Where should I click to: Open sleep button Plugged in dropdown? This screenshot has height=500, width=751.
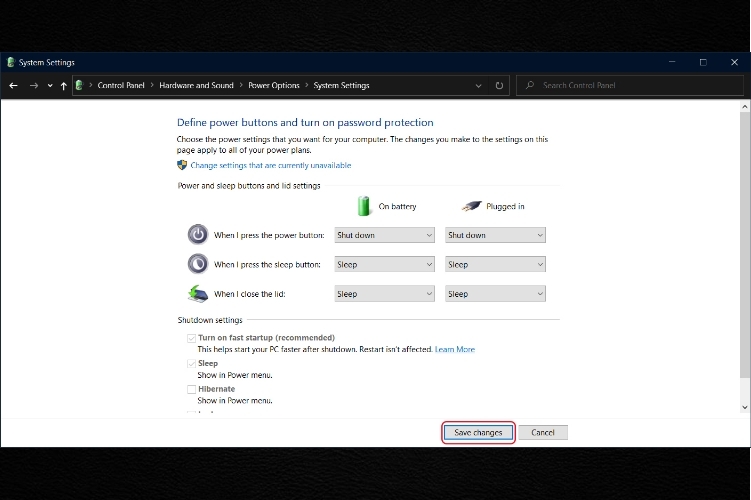495,264
